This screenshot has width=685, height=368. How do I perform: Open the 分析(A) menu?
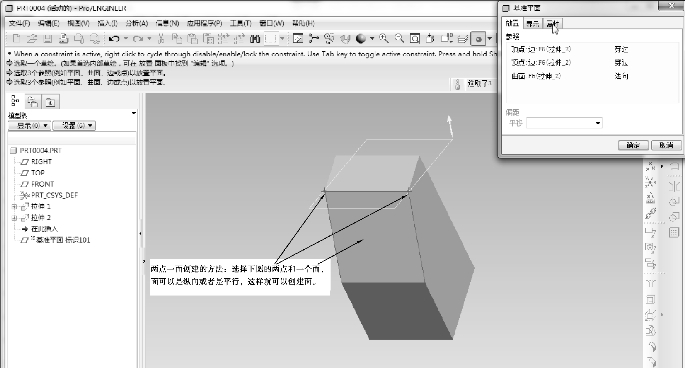pos(137,23)
